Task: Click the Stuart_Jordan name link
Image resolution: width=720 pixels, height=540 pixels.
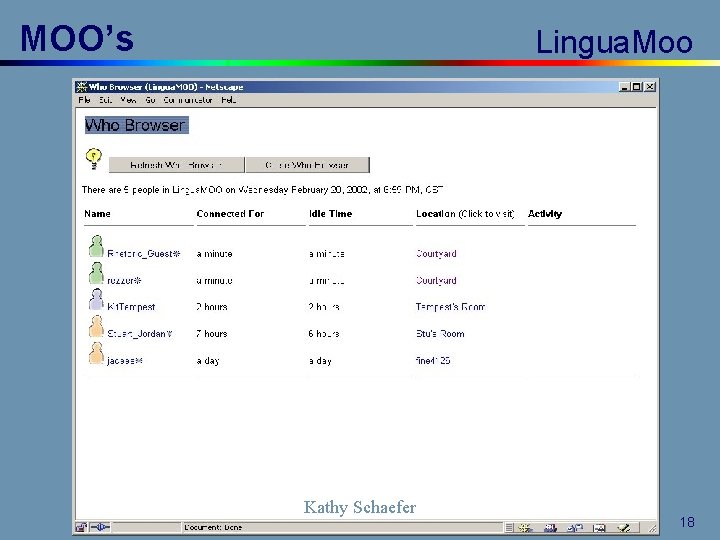Action: 140,334
